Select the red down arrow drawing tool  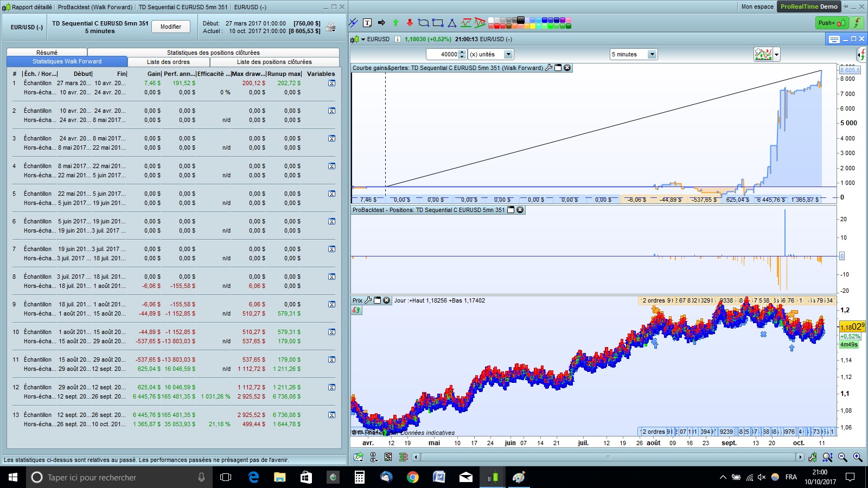410,23
